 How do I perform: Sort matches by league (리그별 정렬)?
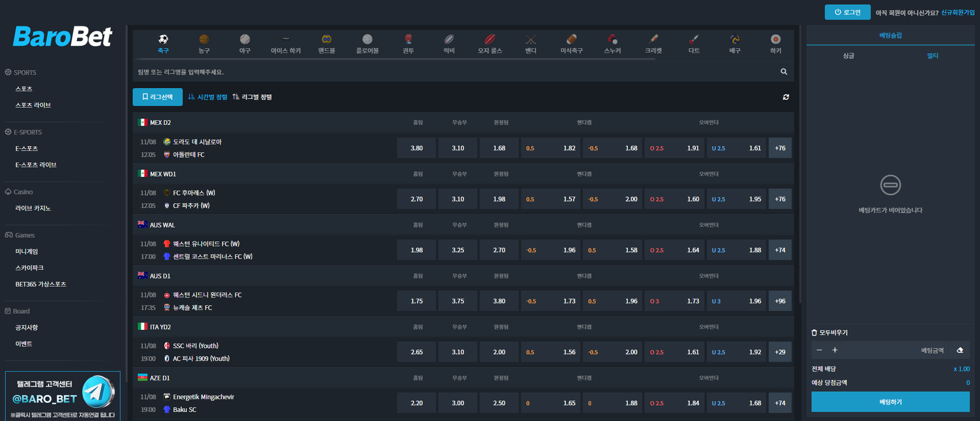tap(252, 97)
